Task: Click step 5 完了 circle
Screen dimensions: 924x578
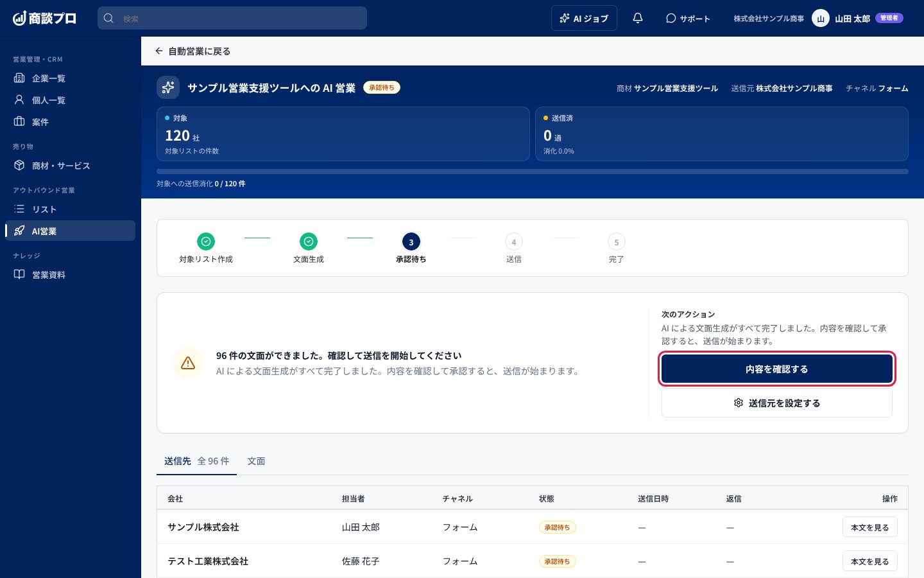Action: pos(617,241)
